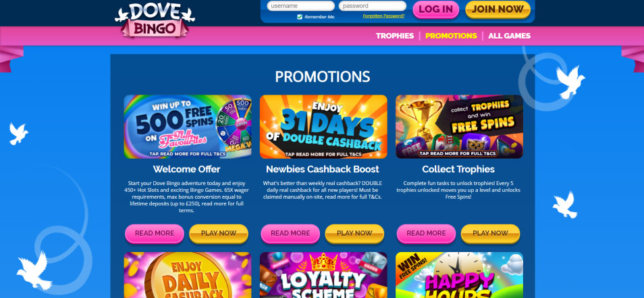
Task: Click the pink LOG IN button
Action: [x=436, y=9]
